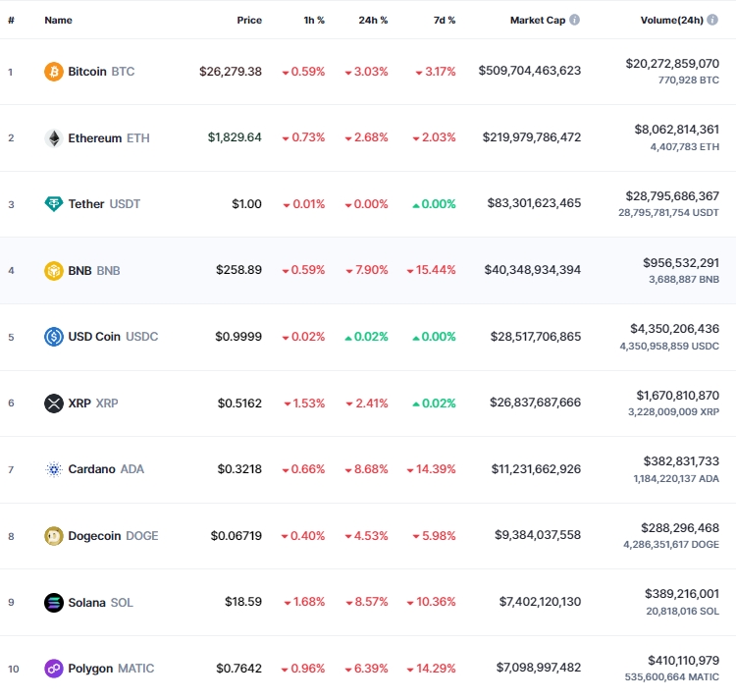Image resolution: width=736 pixels, height=700 pixels.
Task: Click the Polygon logo icon
Action: tap(54, 668)
